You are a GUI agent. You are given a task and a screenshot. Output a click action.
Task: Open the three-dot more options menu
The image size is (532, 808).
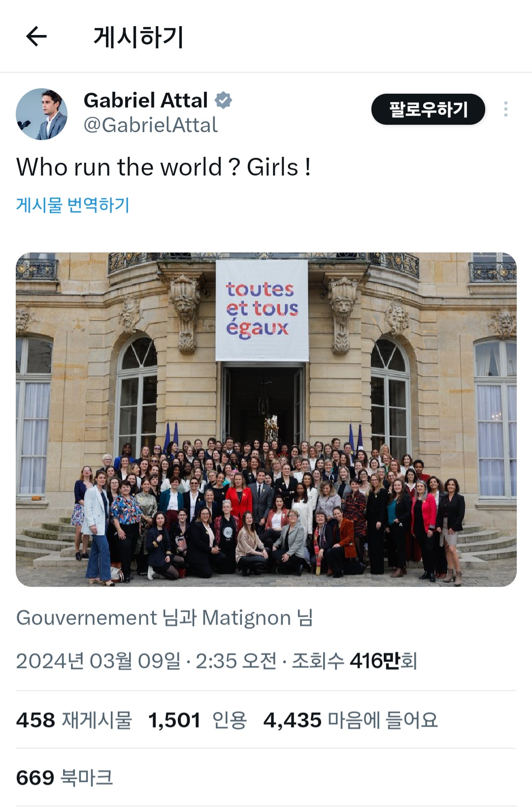506,109
